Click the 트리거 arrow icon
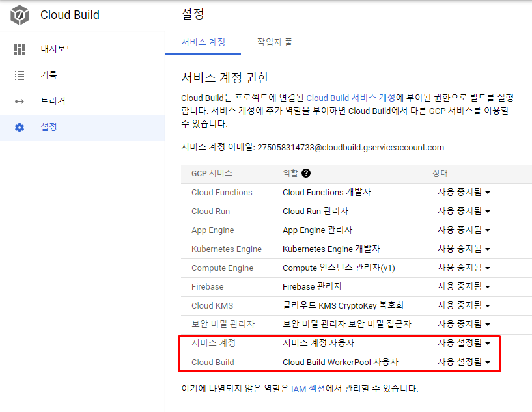This screenshot has height=412, width=532. pos(20,101)
